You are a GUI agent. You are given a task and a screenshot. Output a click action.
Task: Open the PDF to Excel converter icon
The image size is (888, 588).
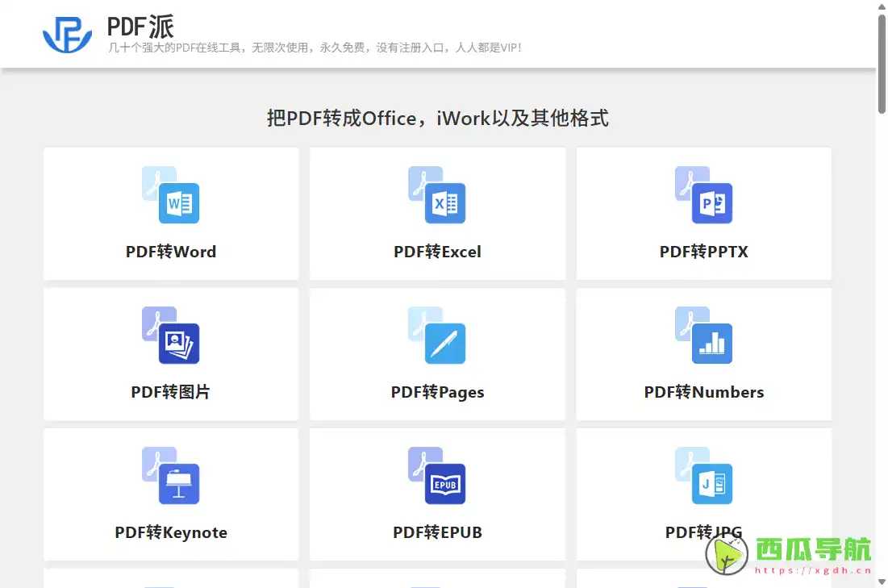click(x=436, y=194)
